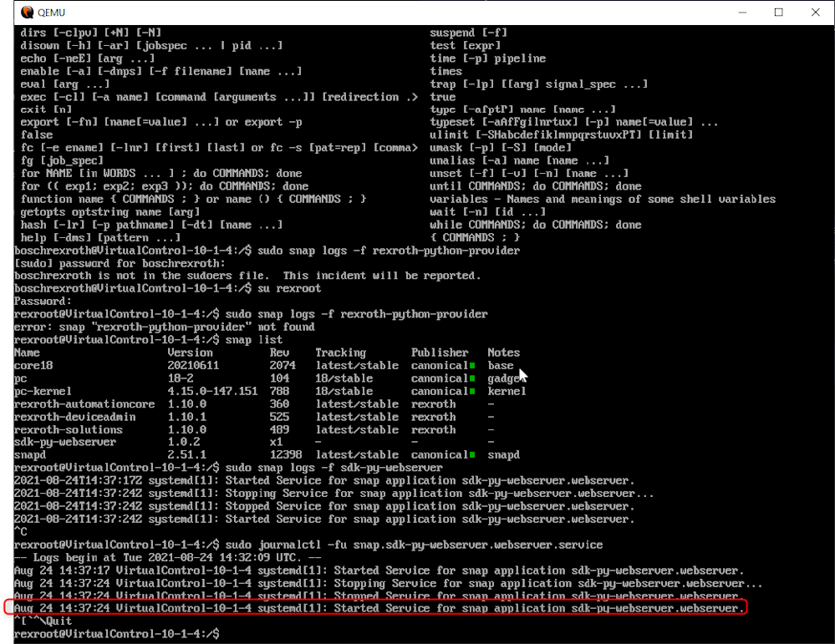The height and width of the screenshot is (644, 835).
Task: Click the QEMU window title text
Action: (53, 13)
